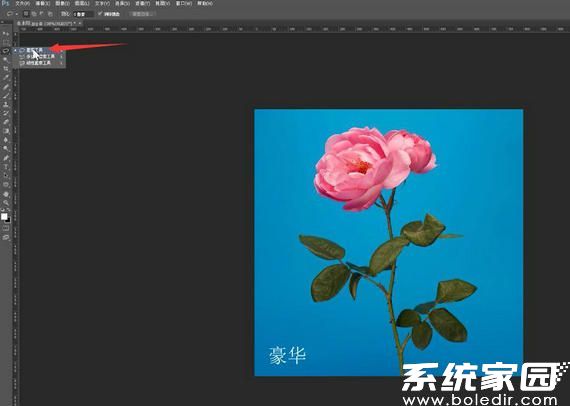Select the Rectangular Marquee tool
This screenshot has height=406, width=570.
tap(5, 43)
